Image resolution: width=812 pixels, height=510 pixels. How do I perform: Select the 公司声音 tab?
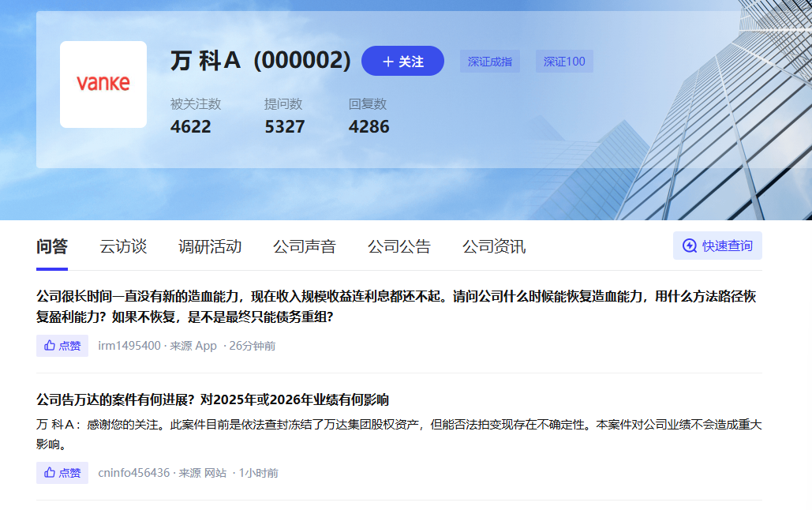point(303,246)
